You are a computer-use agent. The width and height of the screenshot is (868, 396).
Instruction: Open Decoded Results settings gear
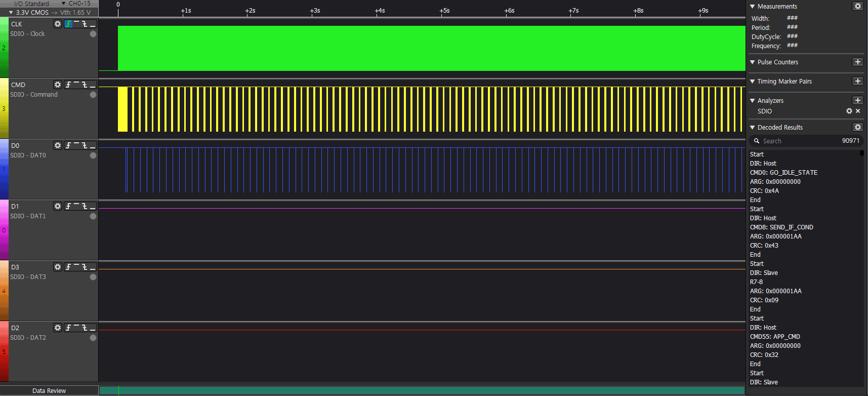(x=857, y=127)
